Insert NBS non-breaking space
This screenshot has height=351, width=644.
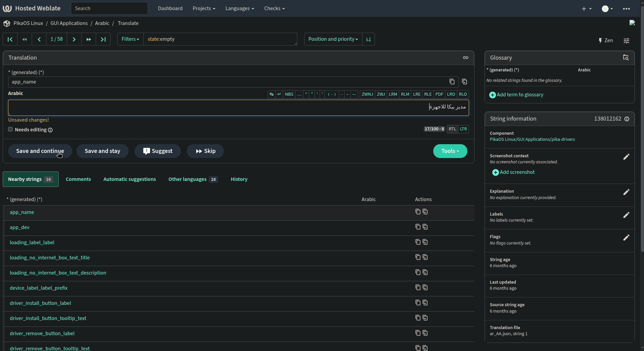click(x=289, y=94)
